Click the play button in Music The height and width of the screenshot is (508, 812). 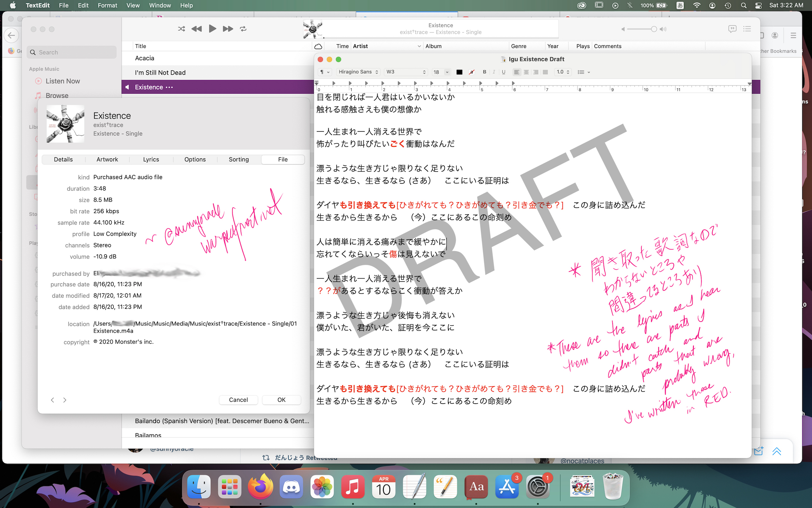pos(212,29)
